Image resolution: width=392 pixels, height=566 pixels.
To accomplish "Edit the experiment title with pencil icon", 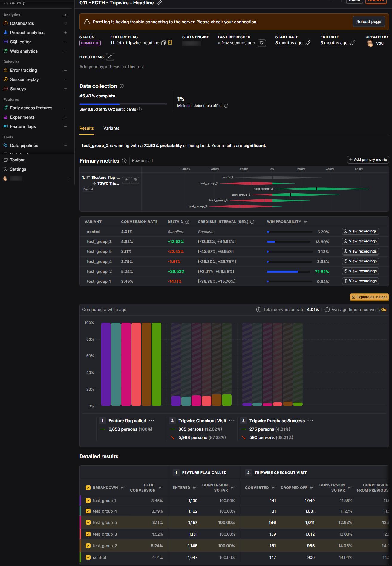I will pos(159,3).
